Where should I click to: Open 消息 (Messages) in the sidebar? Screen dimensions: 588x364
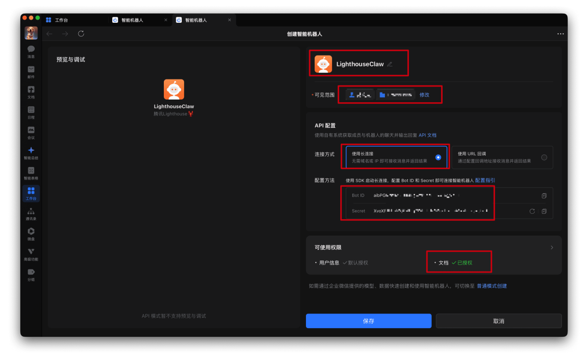coord(31,52)
